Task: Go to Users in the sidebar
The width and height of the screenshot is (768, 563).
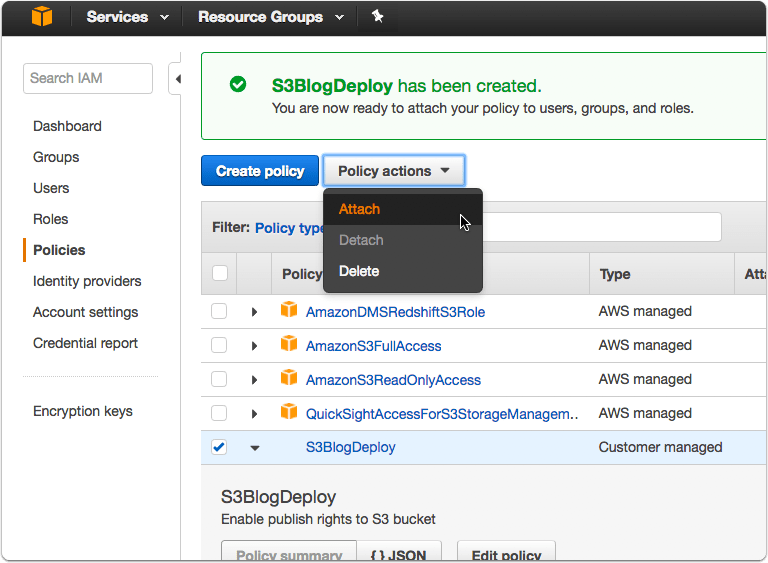Action: 51,188
